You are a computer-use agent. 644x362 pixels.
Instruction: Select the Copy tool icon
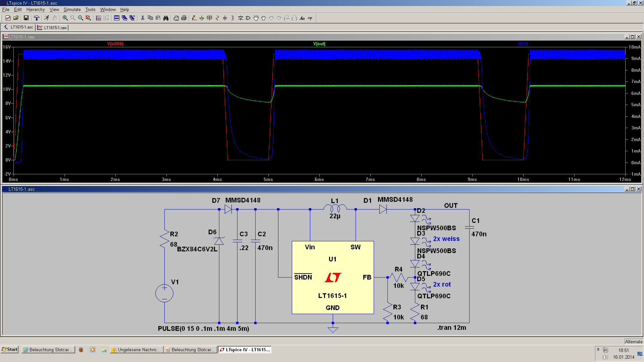pyautogui.click(x=150, y=18)
